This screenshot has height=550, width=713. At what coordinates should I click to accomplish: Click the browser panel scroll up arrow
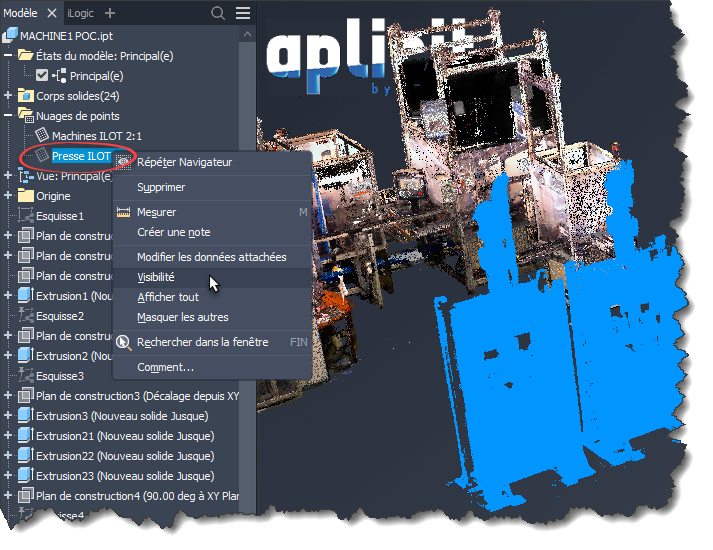(248, 34)
